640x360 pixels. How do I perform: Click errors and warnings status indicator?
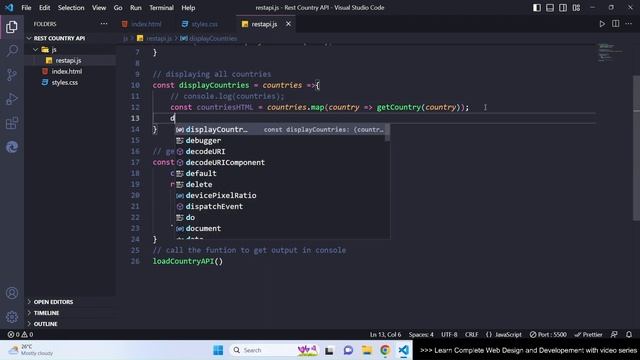pos(20,335)
